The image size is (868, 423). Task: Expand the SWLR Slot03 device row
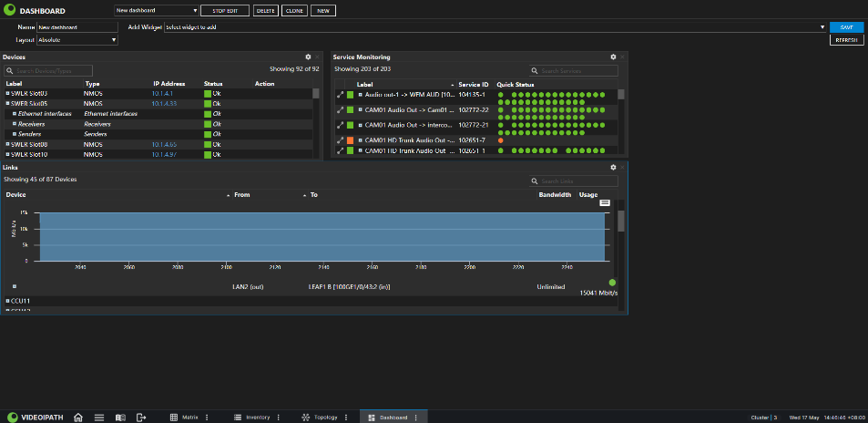(8, 93)
